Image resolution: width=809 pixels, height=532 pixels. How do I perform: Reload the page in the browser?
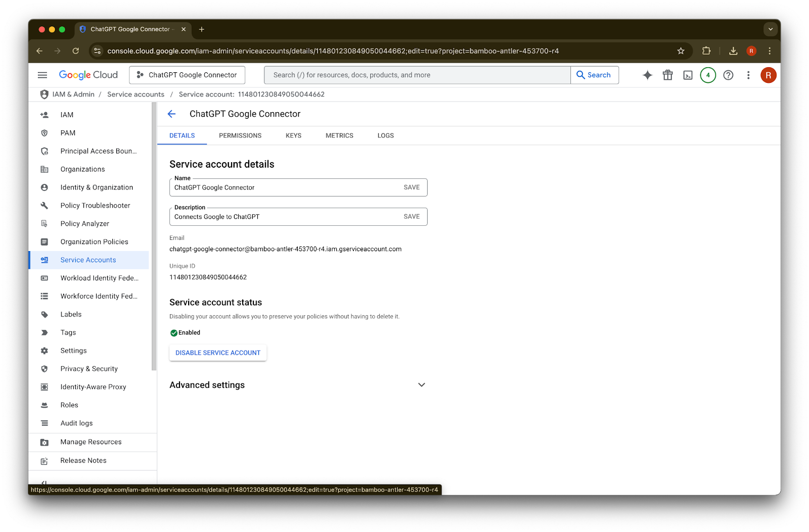click(x=76, y=51)
